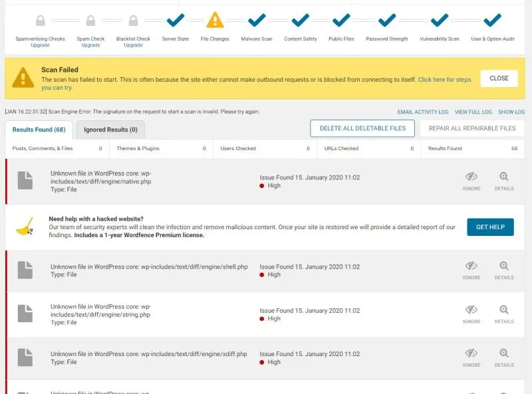The image size is (532, 394).
Task: Click Issue Found date for xdiff.php
Action: click(x=310, y=354)
